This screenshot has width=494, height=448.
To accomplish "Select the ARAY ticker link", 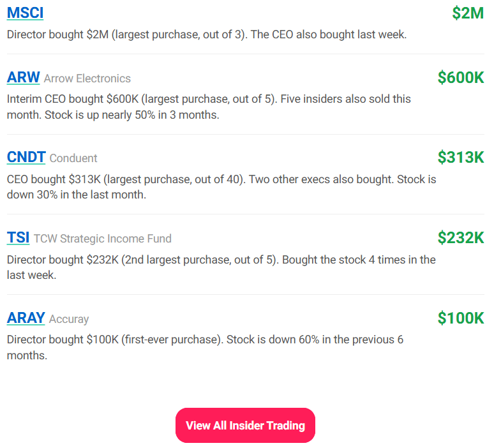I will [x=26, y=318].
